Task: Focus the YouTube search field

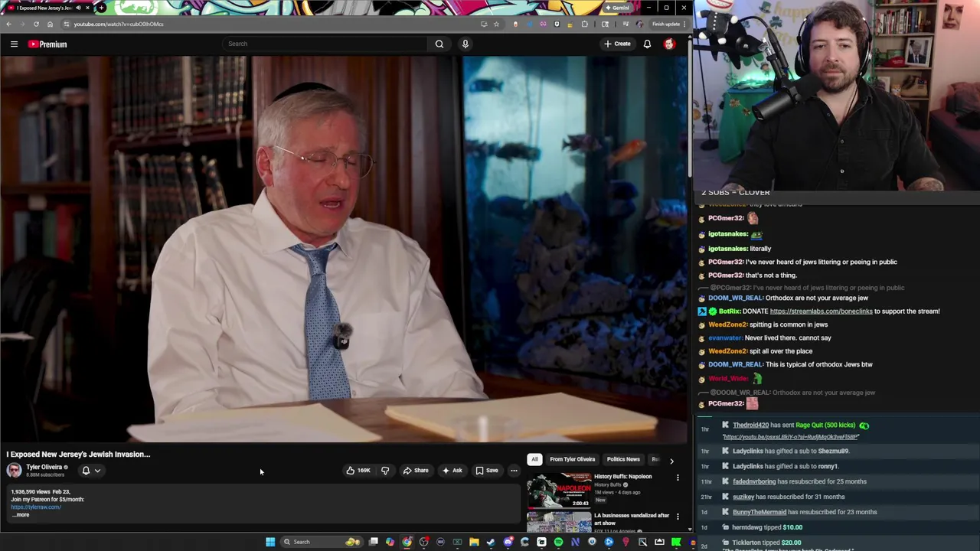Action: (325, 44)
